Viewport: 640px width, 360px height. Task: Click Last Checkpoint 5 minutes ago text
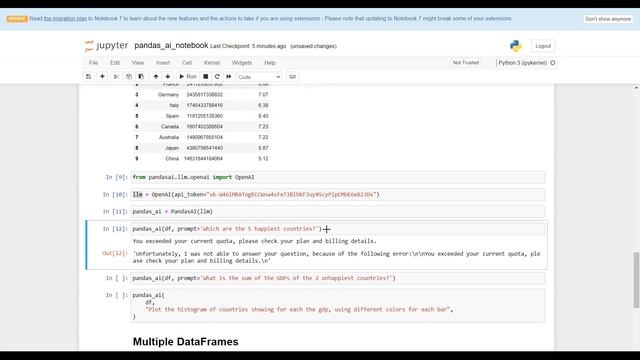[x=248, y=46]
